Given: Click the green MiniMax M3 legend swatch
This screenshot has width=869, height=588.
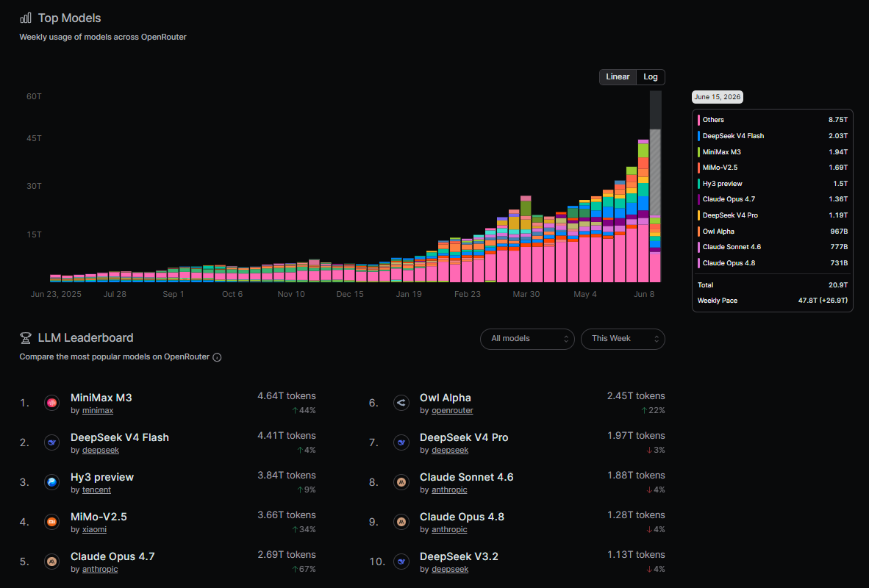Looking at the screenshot, I should [x=698, y=152].
